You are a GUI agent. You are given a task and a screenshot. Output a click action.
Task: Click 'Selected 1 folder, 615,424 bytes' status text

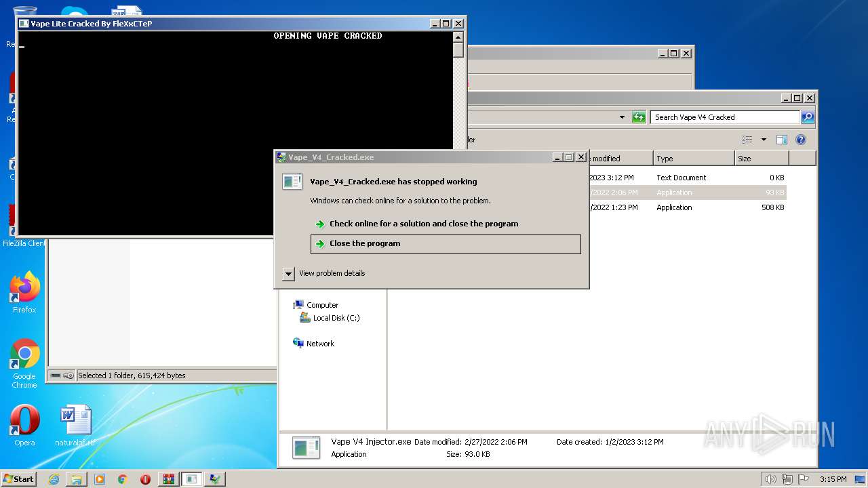tap(132, 375)
